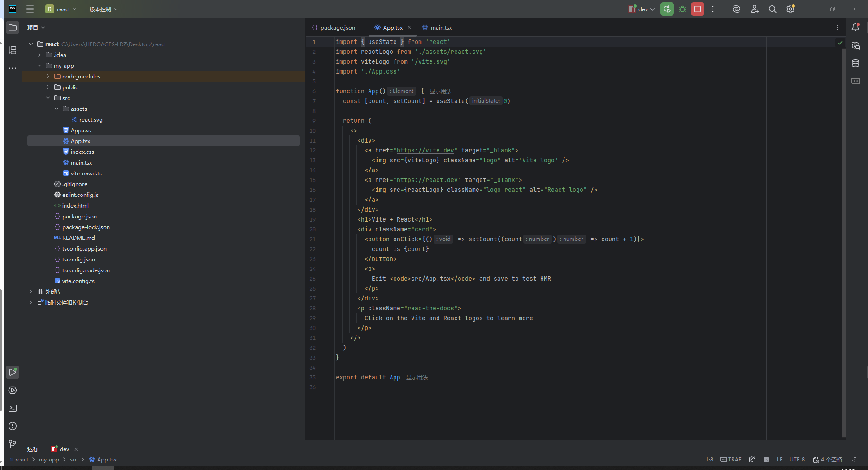The height and width of the screenshot is (470, 868).
Task: Open the Commit tool window
Action: (12, 50)
